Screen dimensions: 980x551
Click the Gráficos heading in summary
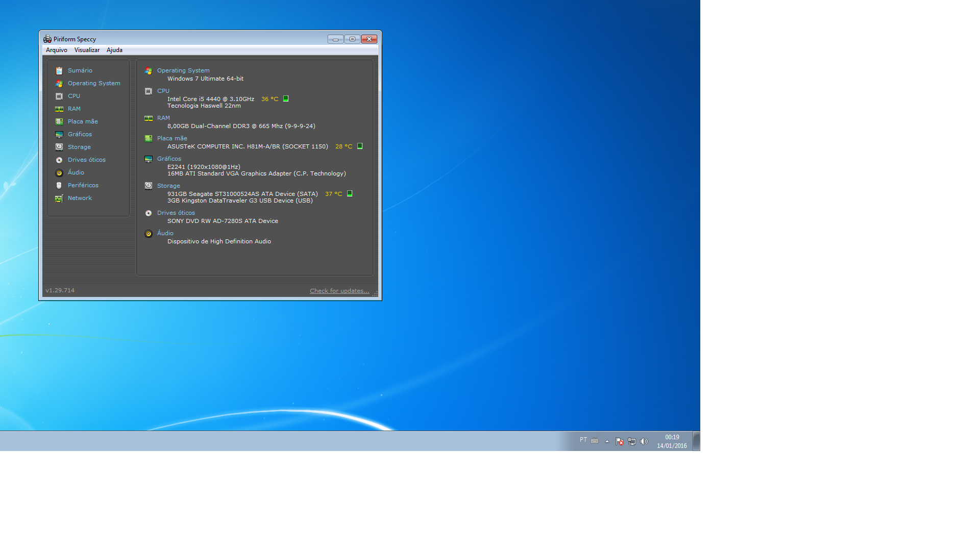[x=169, y=159]
